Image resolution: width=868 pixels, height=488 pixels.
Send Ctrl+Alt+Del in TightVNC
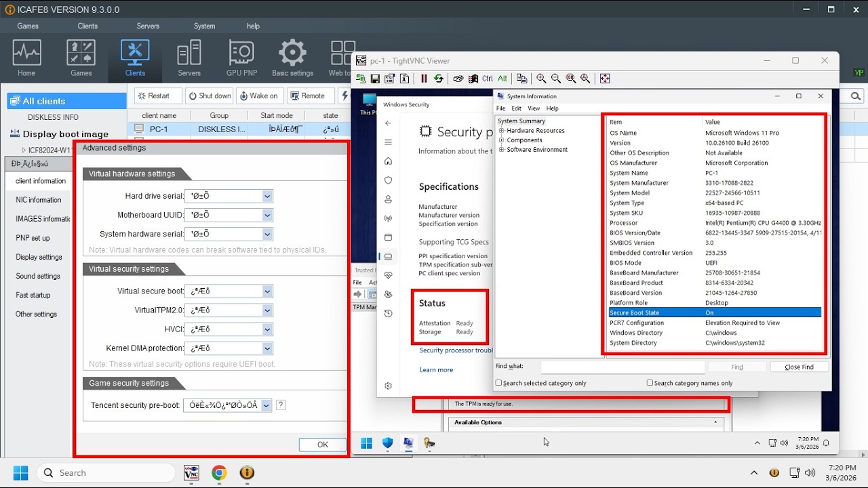point(458,79)
